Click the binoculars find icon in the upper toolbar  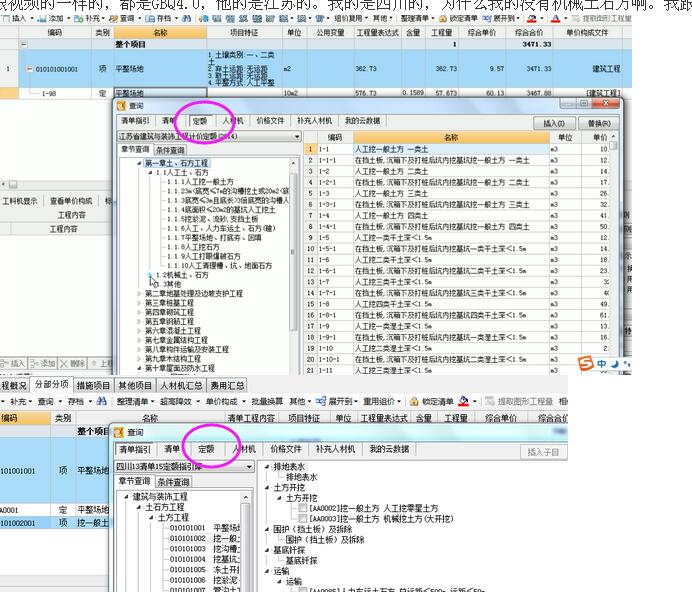186,19
